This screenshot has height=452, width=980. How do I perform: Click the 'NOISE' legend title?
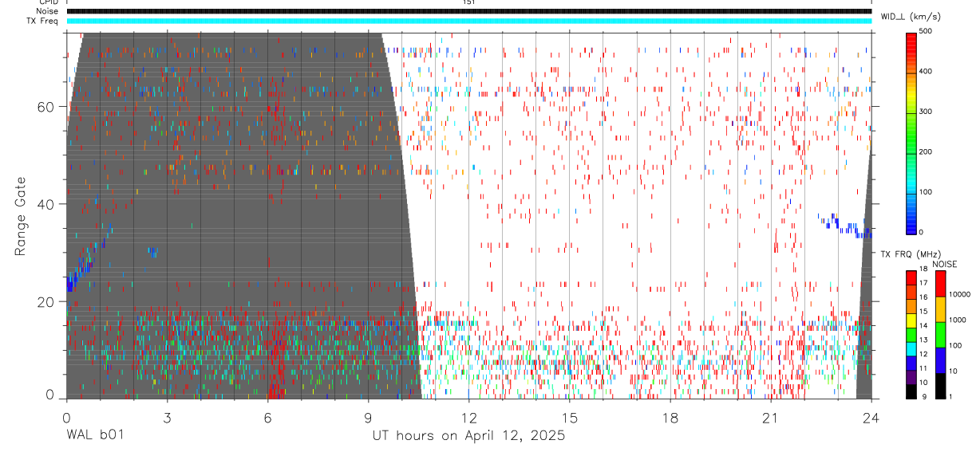(x=944, y=264)
